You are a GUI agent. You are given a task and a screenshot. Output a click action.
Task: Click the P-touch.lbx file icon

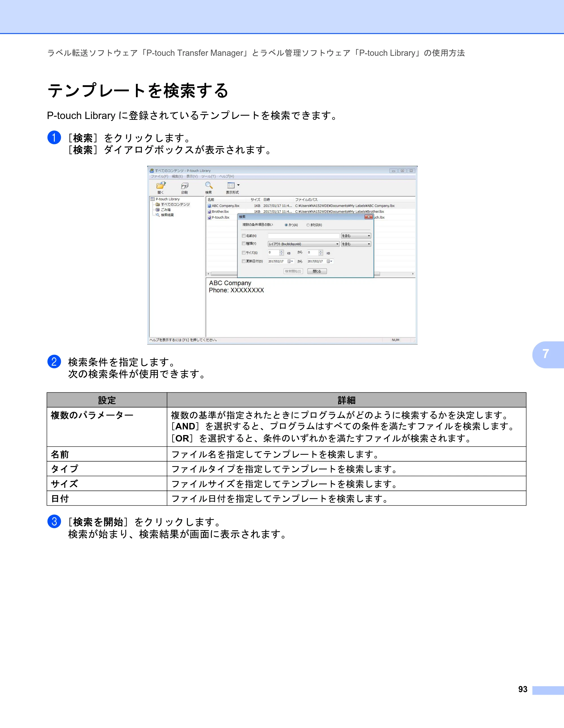point(209,217)
